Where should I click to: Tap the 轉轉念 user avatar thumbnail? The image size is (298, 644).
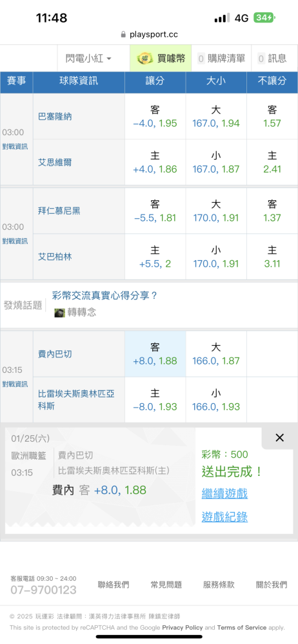(x=59, y=312)
